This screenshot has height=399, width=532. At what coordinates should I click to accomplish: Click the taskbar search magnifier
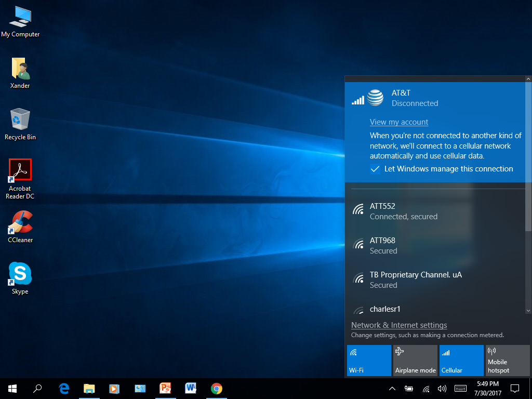(37, 389)
